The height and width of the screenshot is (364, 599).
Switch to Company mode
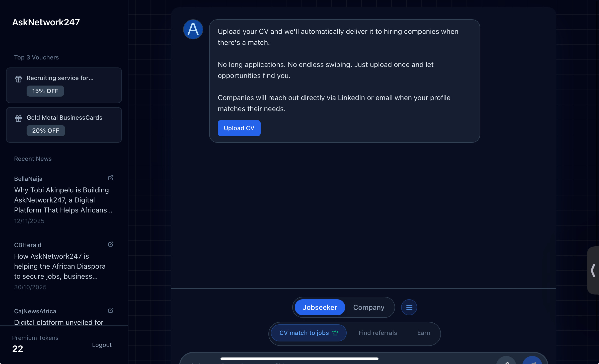pyautogui.click(x=368, y=307)
